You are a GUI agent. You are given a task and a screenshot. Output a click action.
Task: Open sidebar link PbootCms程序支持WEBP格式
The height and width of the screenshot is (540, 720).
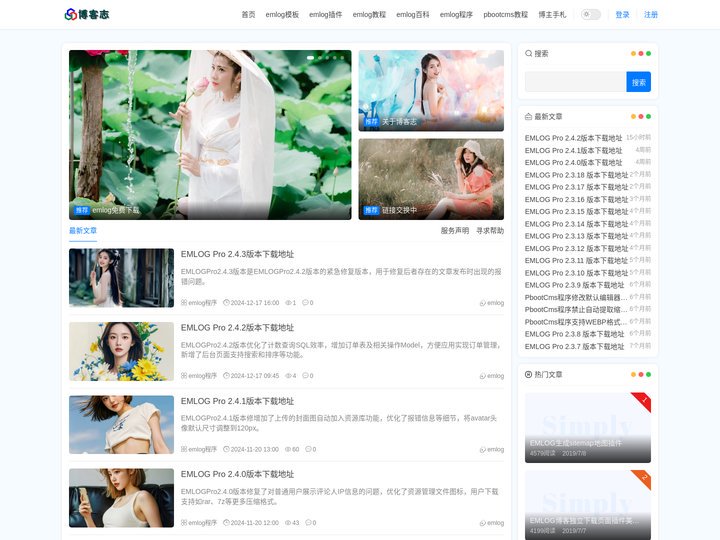[x=576, y=321]
